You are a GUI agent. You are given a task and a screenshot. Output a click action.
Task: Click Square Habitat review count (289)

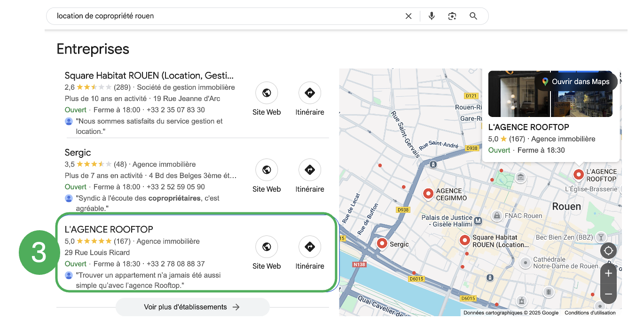pos(122,87)
